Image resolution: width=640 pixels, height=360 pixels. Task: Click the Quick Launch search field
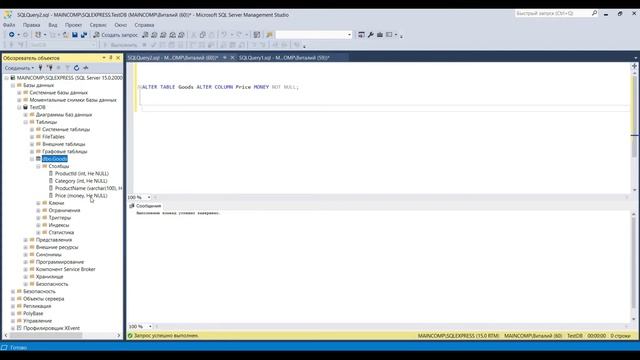click(557, 13)
